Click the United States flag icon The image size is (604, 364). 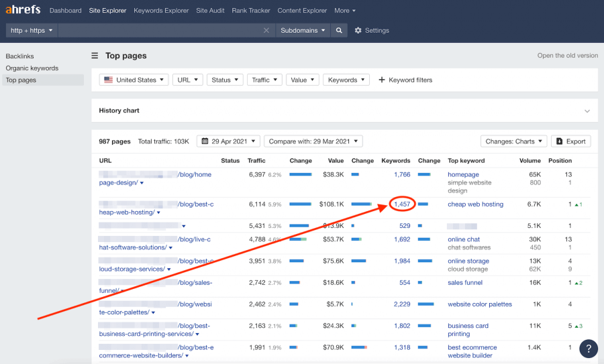108,80
